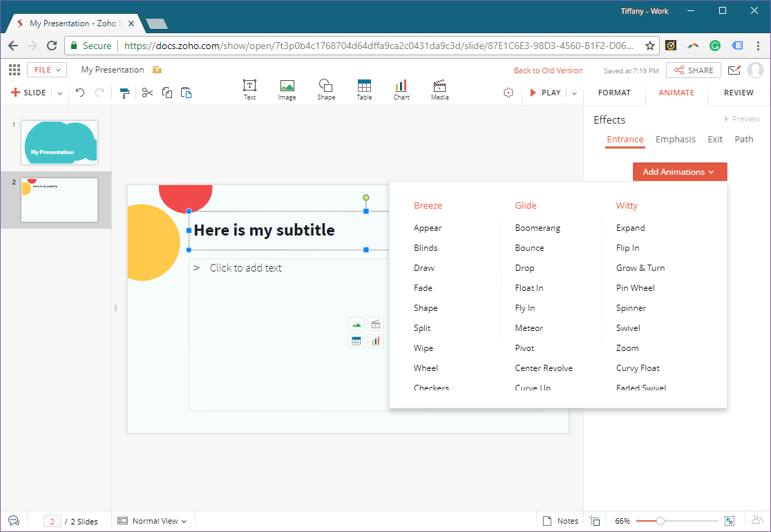Image resolution: width=771 pixels, height=532 pixels.
Task: Adjust the zoom slider handle
Action: click(x=660, y=521)
